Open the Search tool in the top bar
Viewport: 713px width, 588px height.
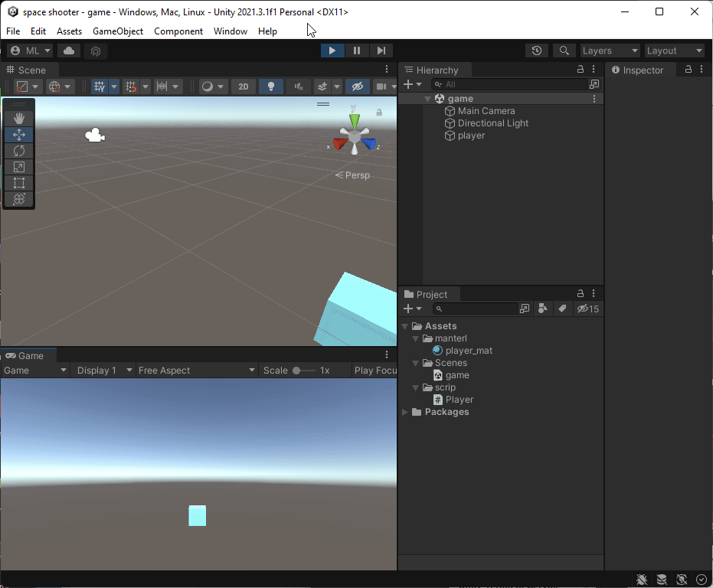point(564,50)
